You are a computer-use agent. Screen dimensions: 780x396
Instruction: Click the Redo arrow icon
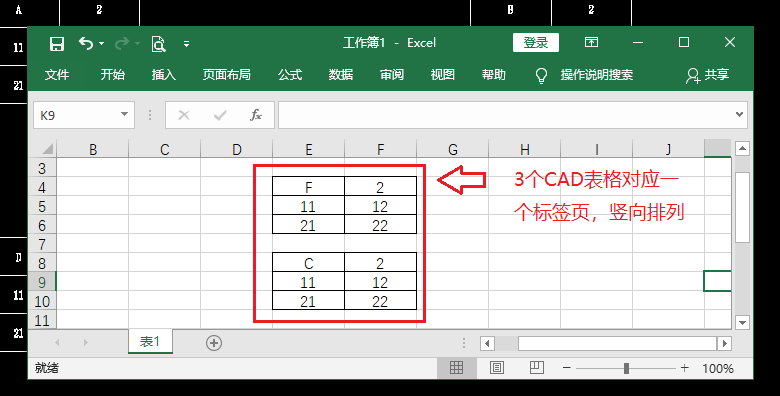[122, 44]
